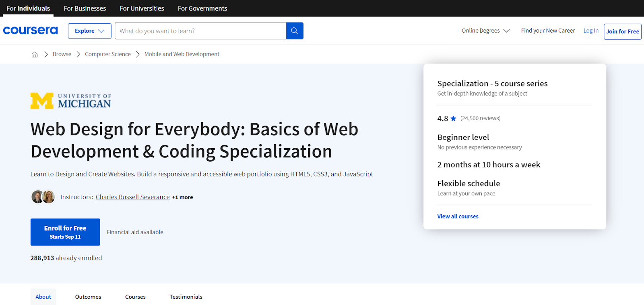Screen dimensions: 644x305
Task: Open the Explore dropdown menu
Action: coord(90,31)
